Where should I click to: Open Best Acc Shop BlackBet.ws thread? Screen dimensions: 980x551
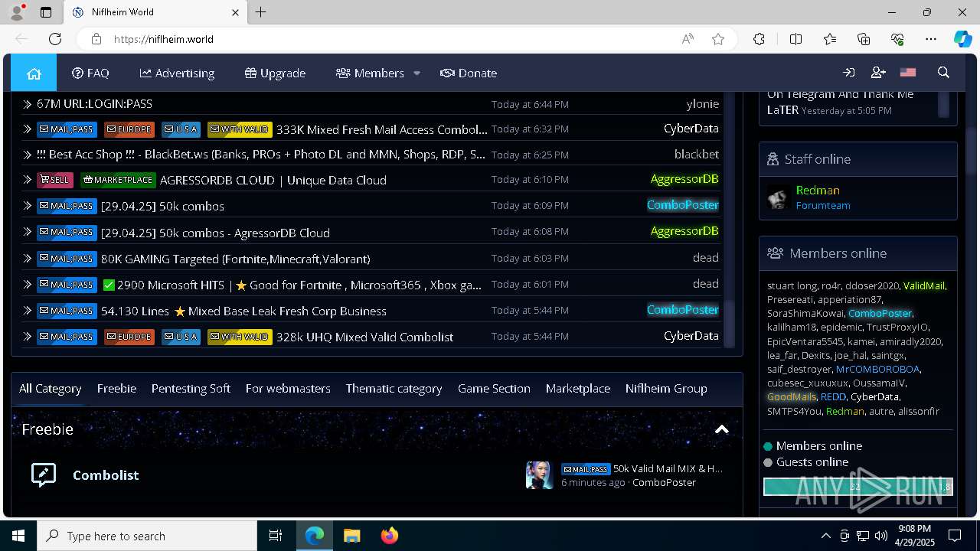[261, 155]
